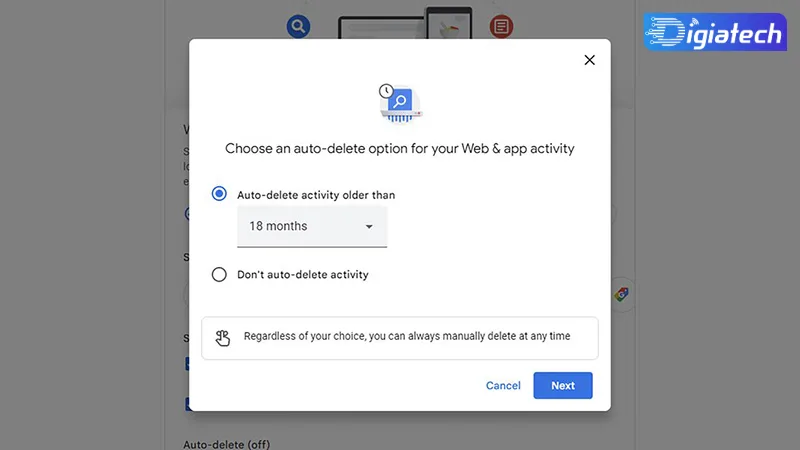Click the Auto-delete (off) setting behind dialog
This screenshot has height=450, width=800.
click(227, 444)
